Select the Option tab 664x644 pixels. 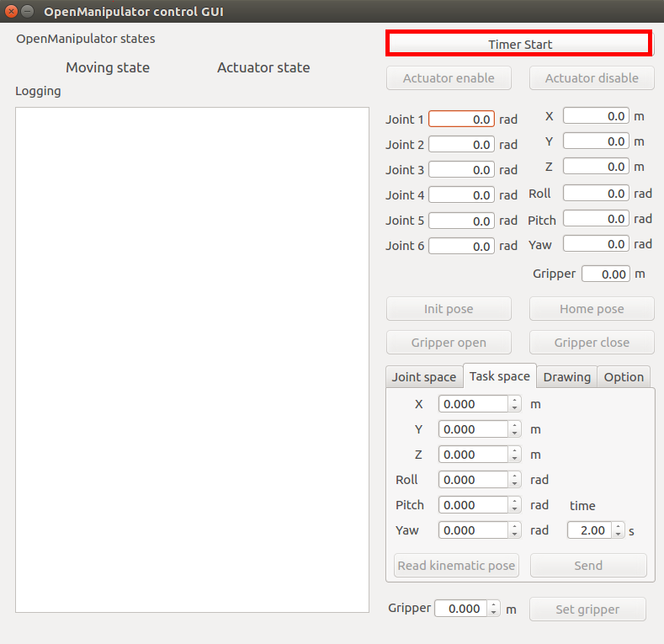[624, 377]
